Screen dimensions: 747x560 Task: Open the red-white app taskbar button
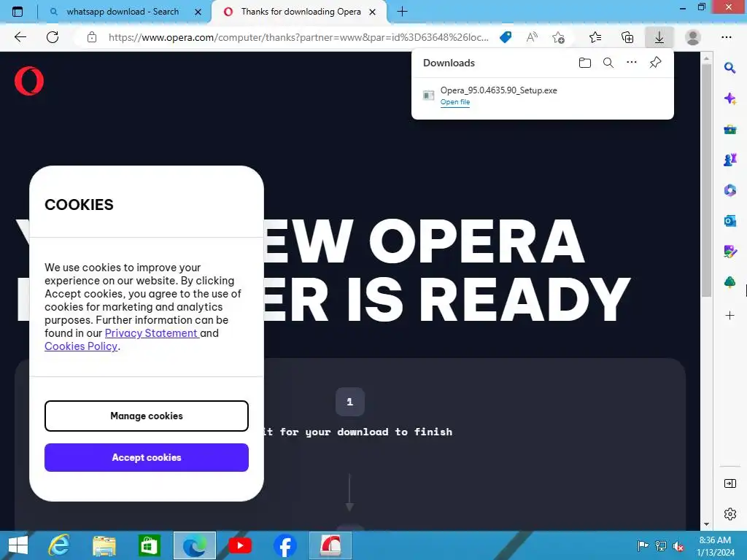pyautogui.click(x=330, y=545)
